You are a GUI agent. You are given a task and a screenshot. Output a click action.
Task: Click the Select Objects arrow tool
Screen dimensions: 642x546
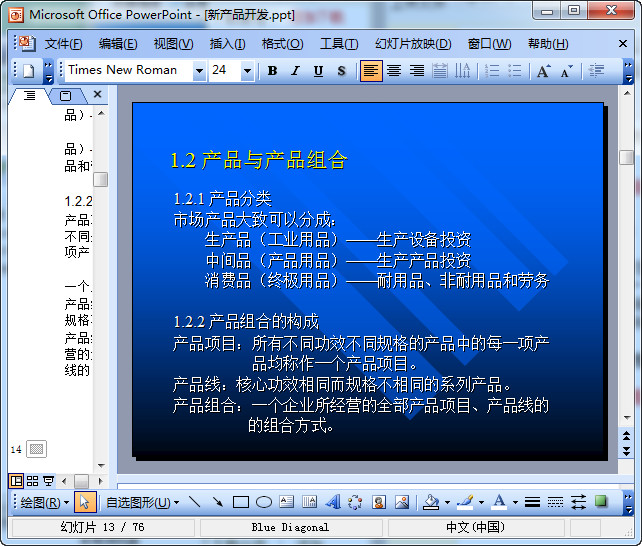click(85, 502)
